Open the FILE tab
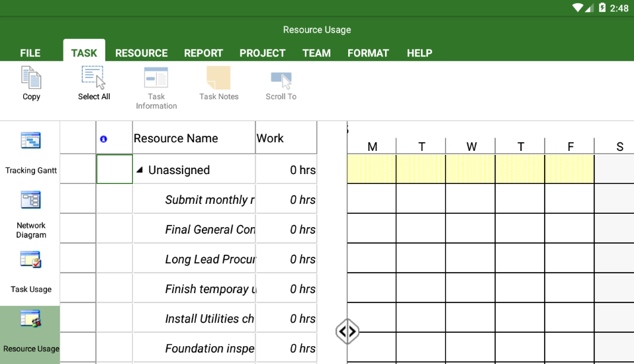 tap(30, 53)
